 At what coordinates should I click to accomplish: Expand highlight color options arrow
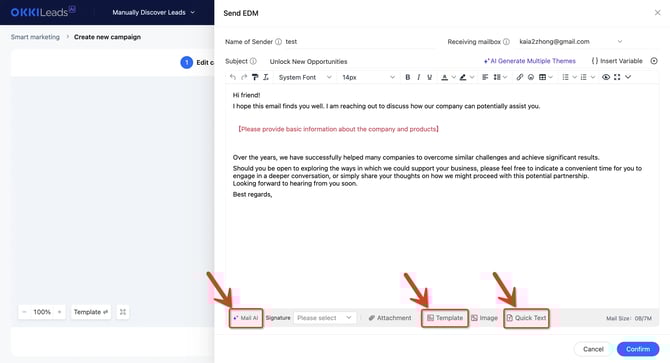pos(472,77)
